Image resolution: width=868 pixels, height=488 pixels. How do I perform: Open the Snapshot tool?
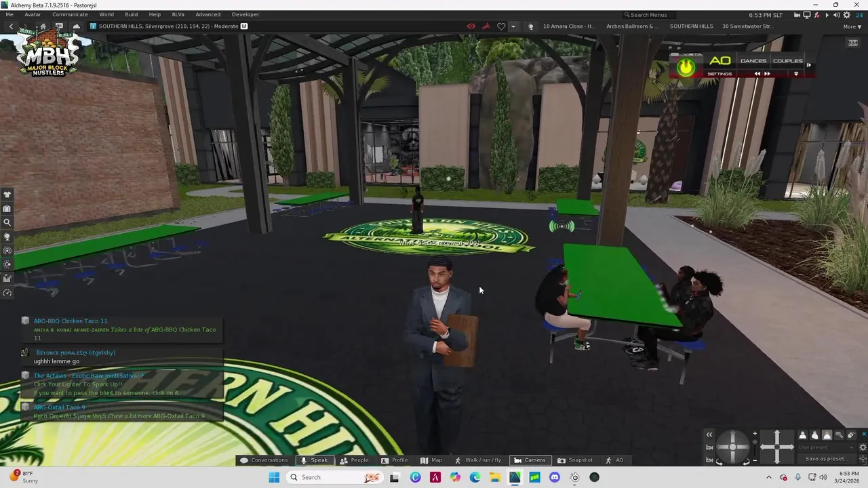(x=575, y=460)
